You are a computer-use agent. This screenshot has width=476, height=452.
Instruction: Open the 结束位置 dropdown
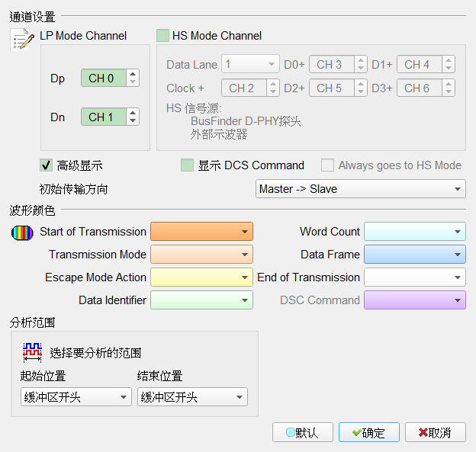[x=192, y=397]
